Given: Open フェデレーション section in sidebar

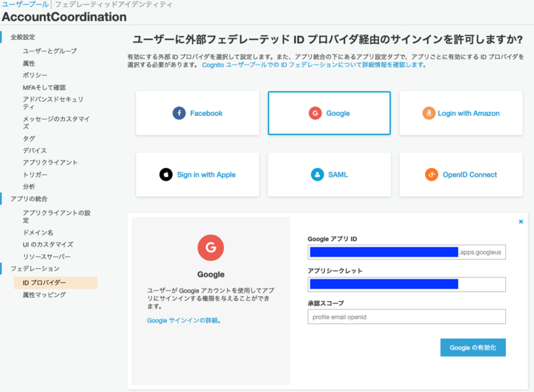Looking at the screenshot, I should (x=35, y=269).
